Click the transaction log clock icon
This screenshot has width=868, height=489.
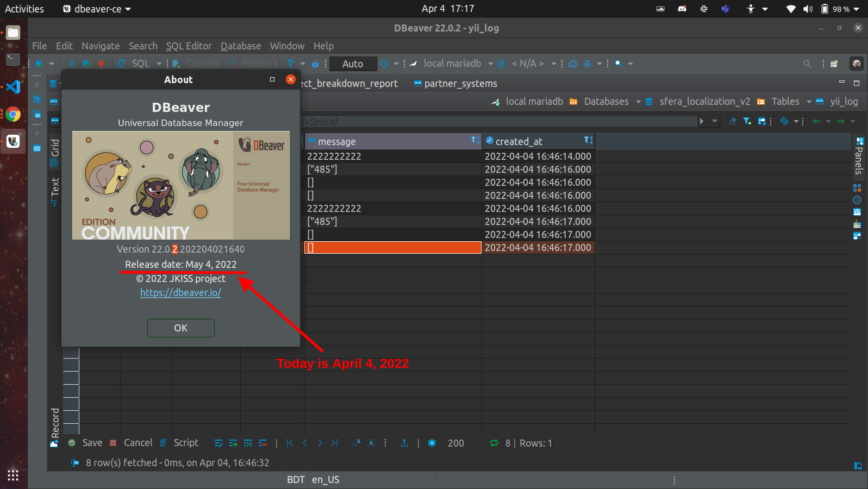pos(385,64)
